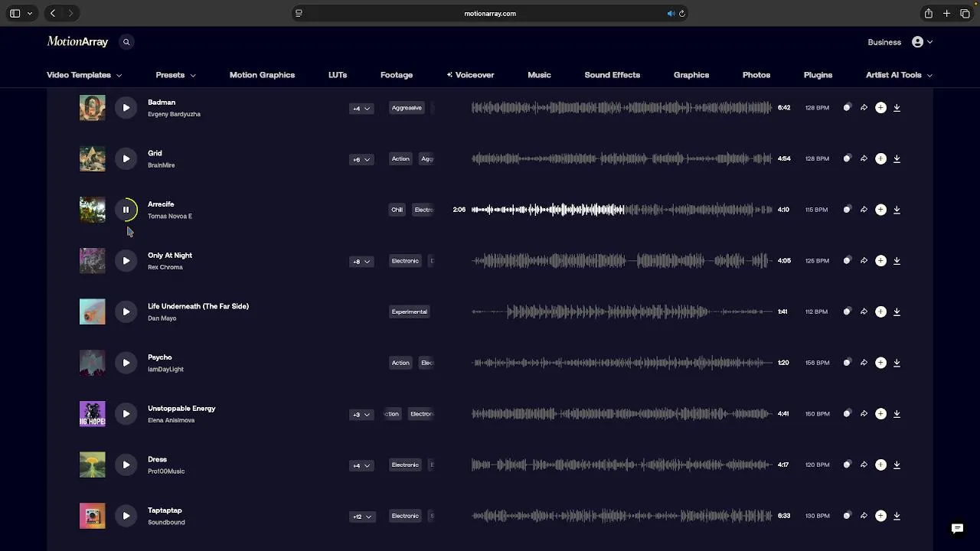
Task: Toggle the Safari sidebar
Action: tap(15, 13)
